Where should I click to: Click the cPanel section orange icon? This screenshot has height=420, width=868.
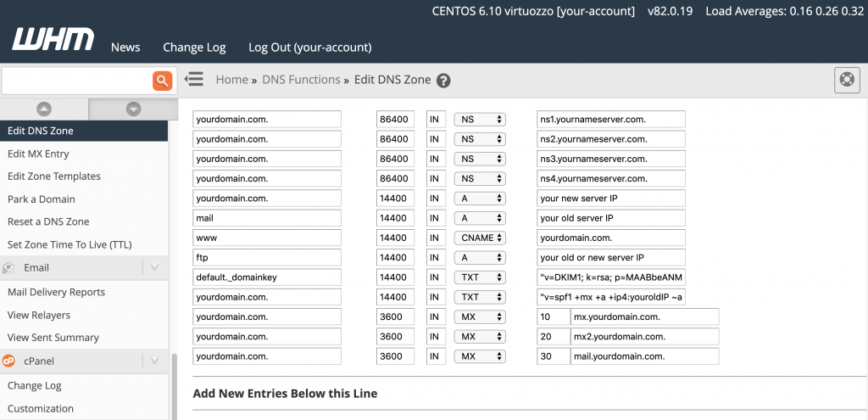pos(8,361)
